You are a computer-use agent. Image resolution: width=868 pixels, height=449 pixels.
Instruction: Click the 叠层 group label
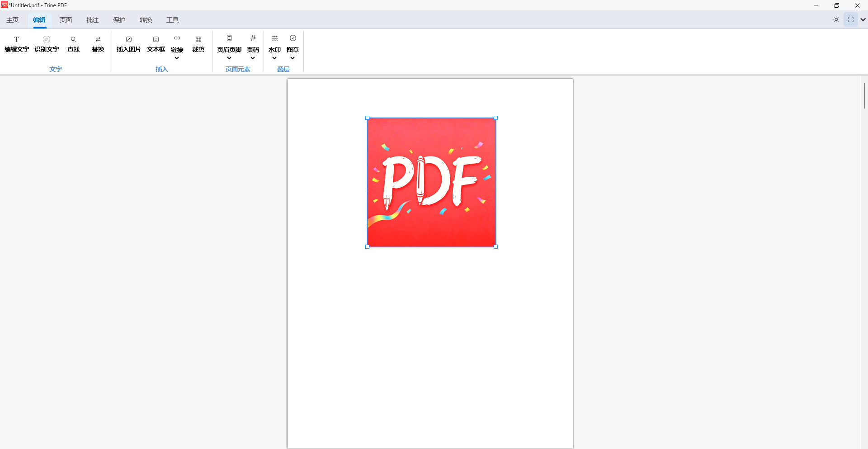tap(283, 69)
